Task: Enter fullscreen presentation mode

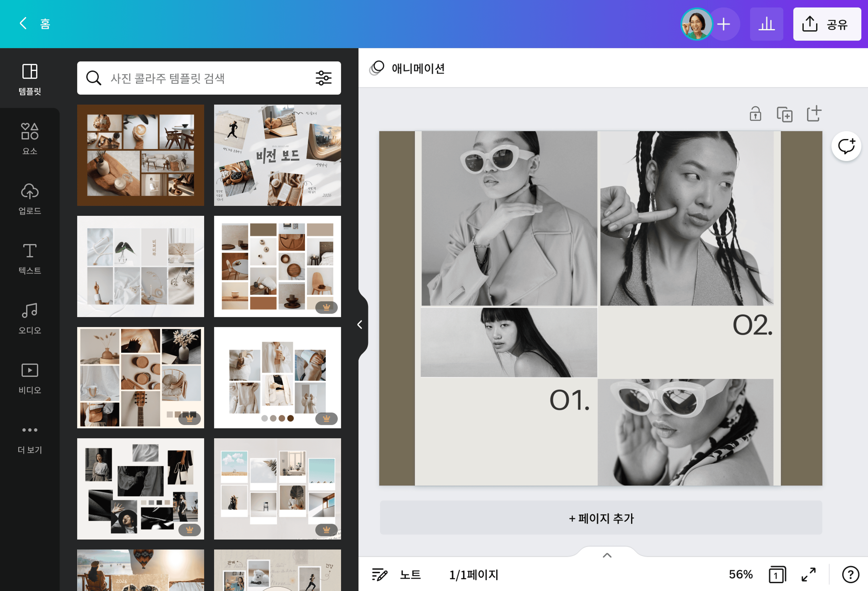Action: coord(809,575)
